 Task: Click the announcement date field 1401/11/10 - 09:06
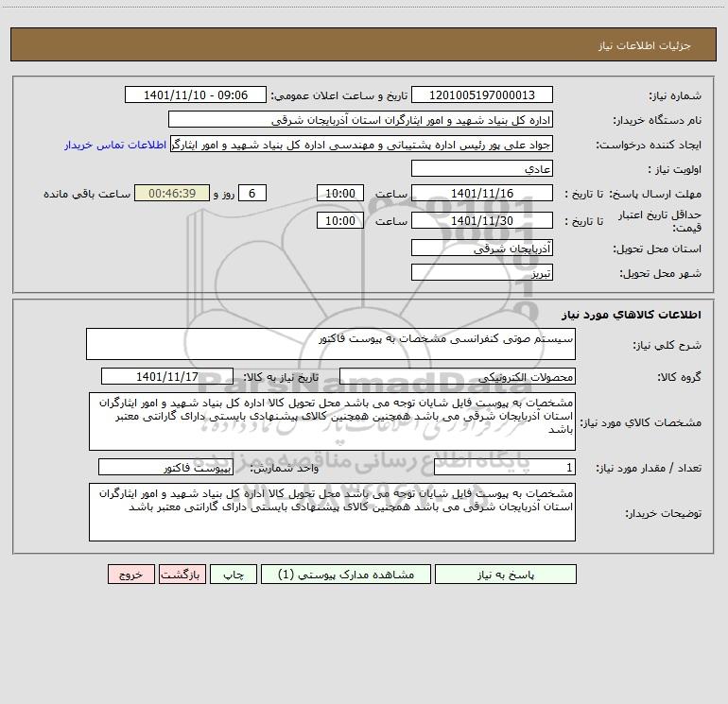point(196,95)
